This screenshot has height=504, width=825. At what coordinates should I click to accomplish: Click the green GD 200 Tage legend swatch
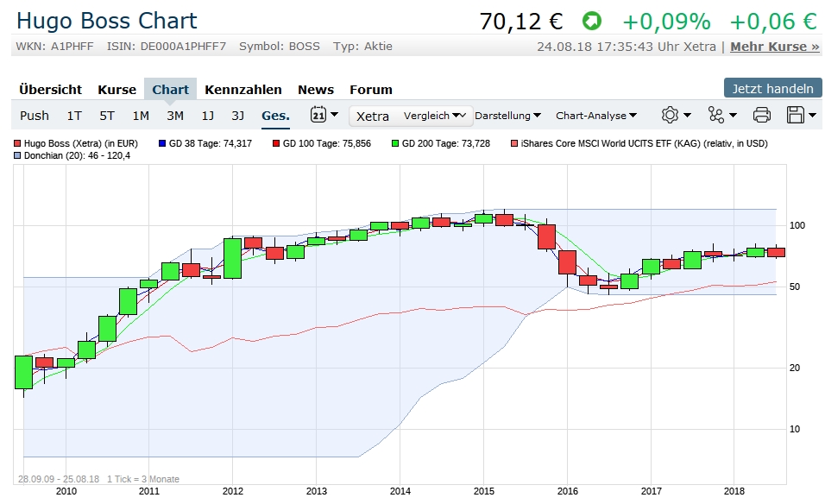pos(395,143)
